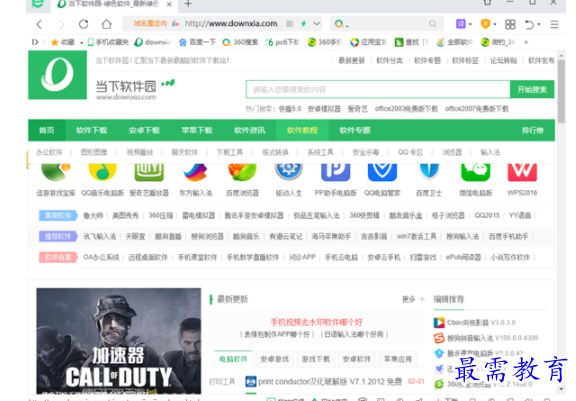Click the magnifier icon in browser search box

[x=433, y=24]
